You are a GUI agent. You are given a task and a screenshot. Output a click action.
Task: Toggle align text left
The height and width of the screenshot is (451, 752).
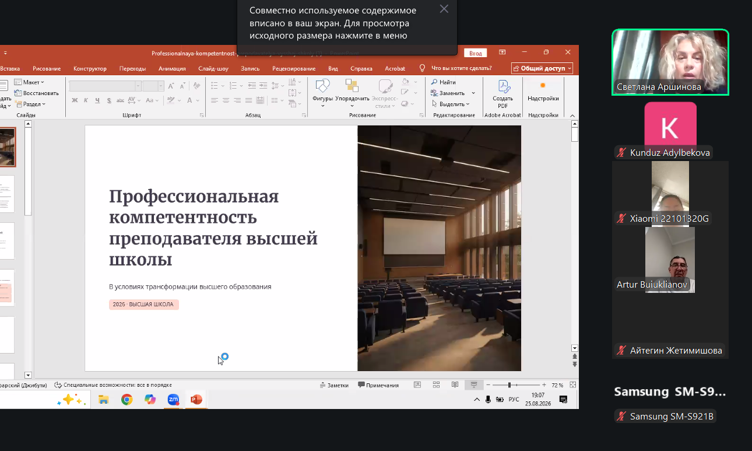pyautogui.click(x=214, y=100)
